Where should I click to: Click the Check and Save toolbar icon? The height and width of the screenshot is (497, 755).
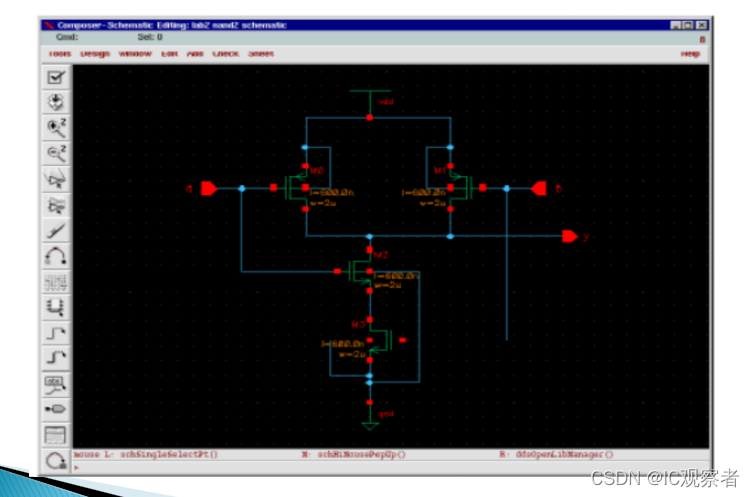(x=56, y=77)
